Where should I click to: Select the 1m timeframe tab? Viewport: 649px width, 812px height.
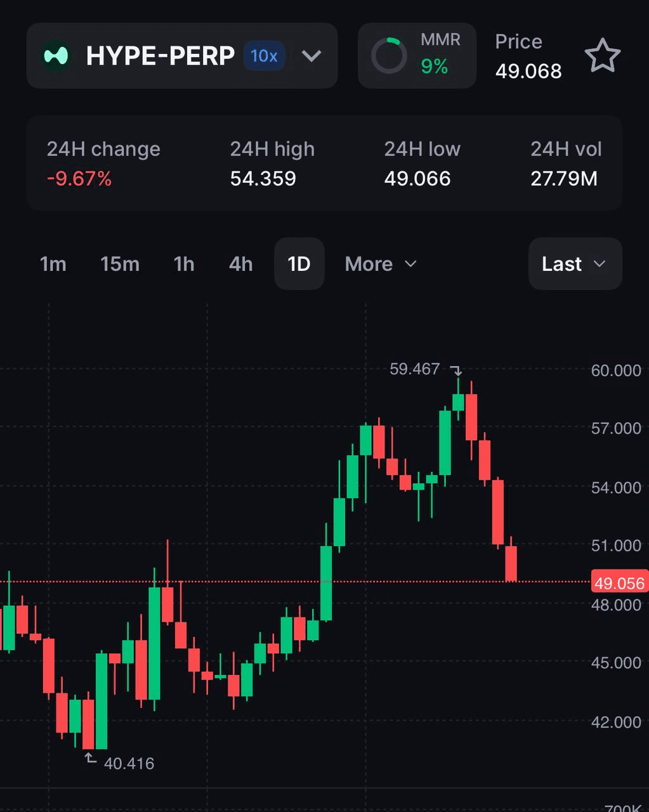53,264
